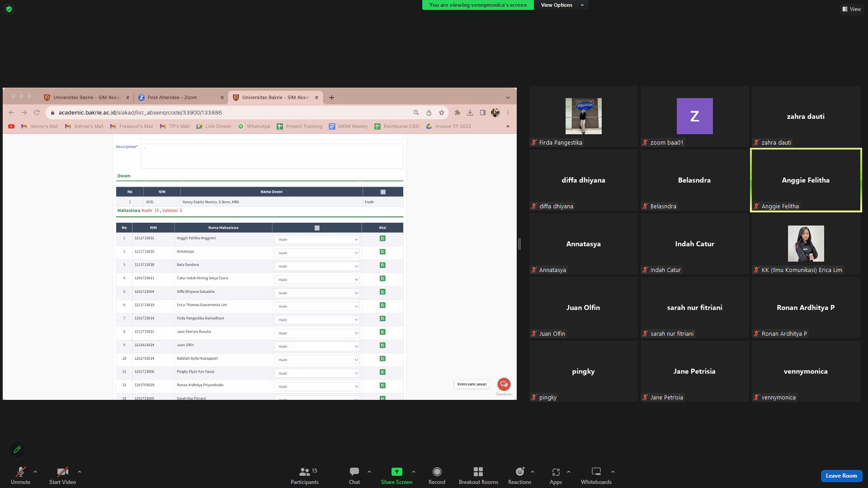This screenshot has height=488, width=868.
Task: Click the Aksi icon for Nabilah Syifa Hasnaputri
Action: click(382, 359)
